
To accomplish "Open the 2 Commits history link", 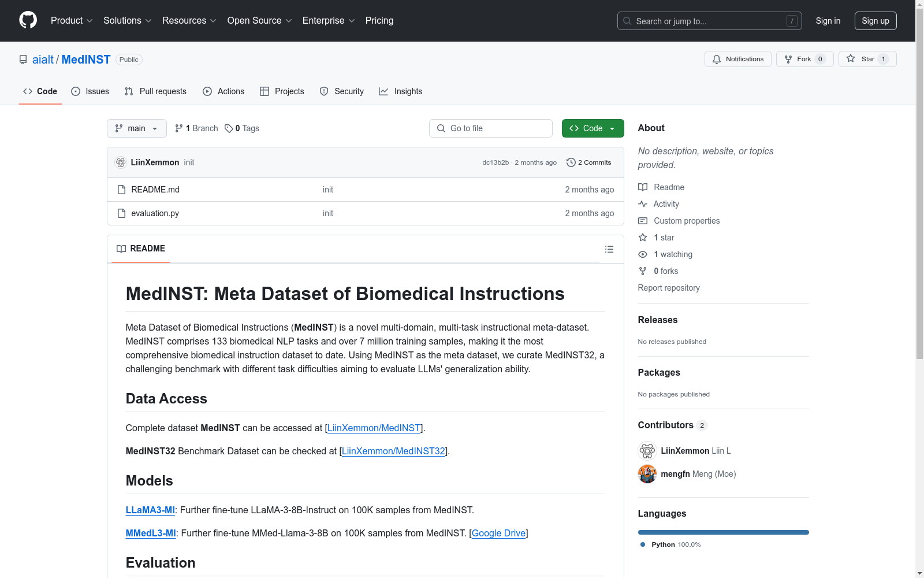I will point(589,162).
